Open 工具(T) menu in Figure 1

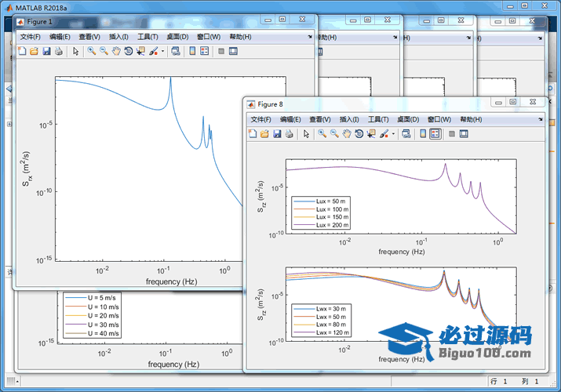pos(148,37)
